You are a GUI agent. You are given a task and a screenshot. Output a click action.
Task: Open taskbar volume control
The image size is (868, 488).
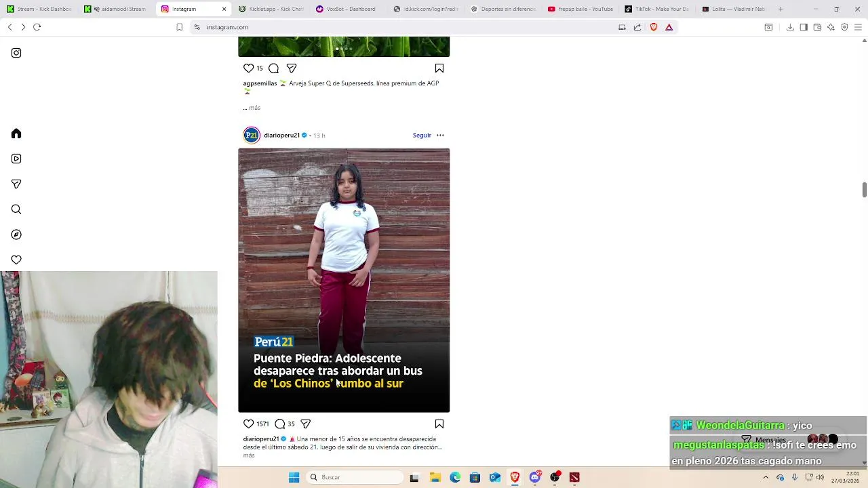820,477
